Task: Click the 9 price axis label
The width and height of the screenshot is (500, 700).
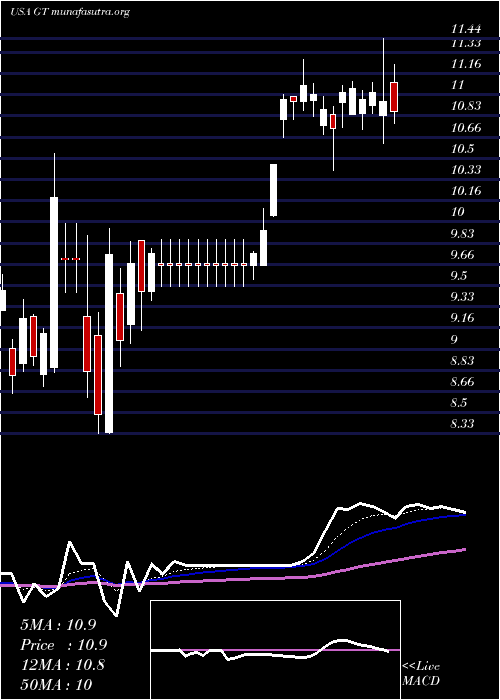Action: [x=454, y=339]
